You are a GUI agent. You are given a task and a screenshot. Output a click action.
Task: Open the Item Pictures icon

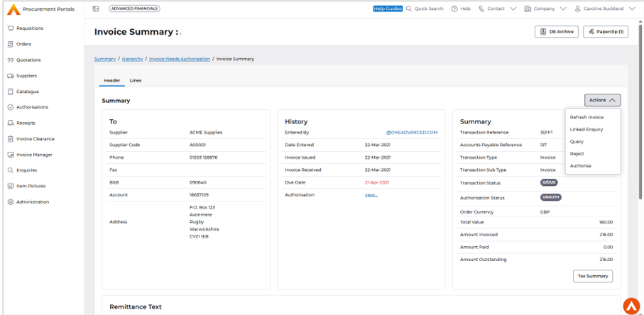pyautogui.click(x=11, y=186)
